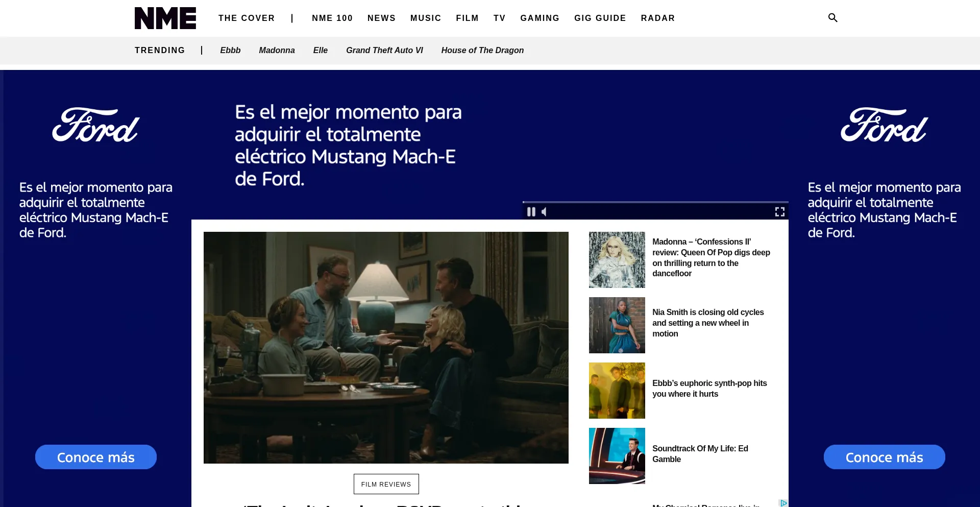Screen dimensions: 980x507
Task: Select trending topic Grand Theft Auto VI
Action: pyautogui.click(x=384, y=50)
